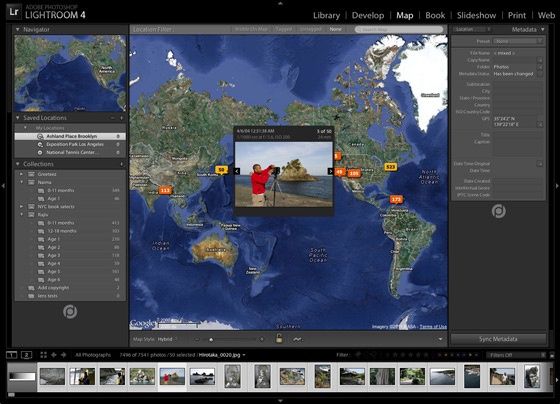560x404 pixels.
Task: Collapse the Saved Locations panel
Action: pyautogui.click(x=18, y=118)
